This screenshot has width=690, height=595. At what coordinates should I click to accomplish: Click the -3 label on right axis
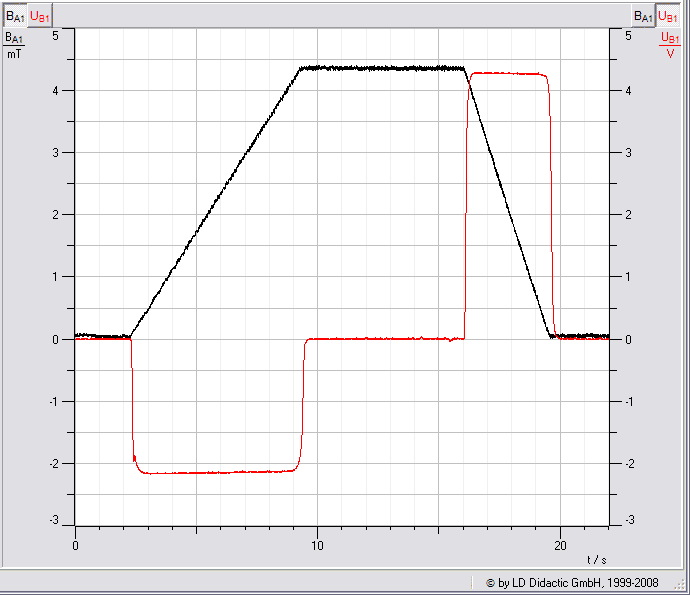(x=627, y=521)
